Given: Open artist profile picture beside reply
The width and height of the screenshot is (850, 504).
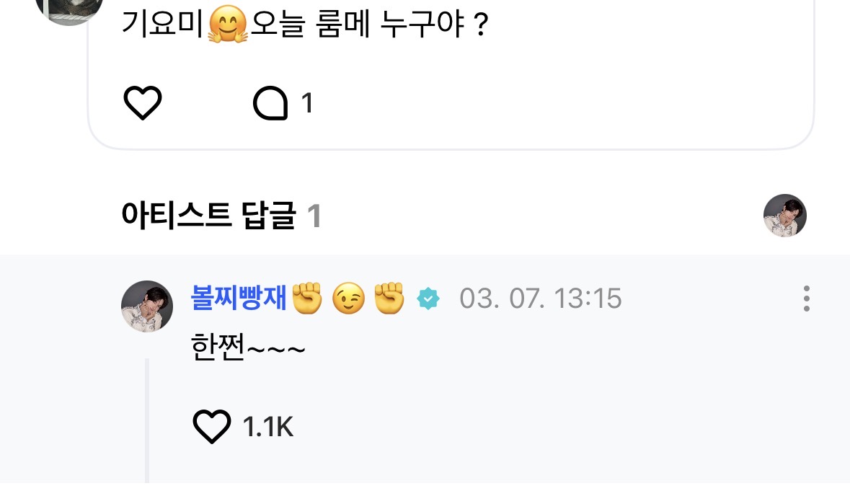Looking at the screenshot, I should click(x=147, y=306).
